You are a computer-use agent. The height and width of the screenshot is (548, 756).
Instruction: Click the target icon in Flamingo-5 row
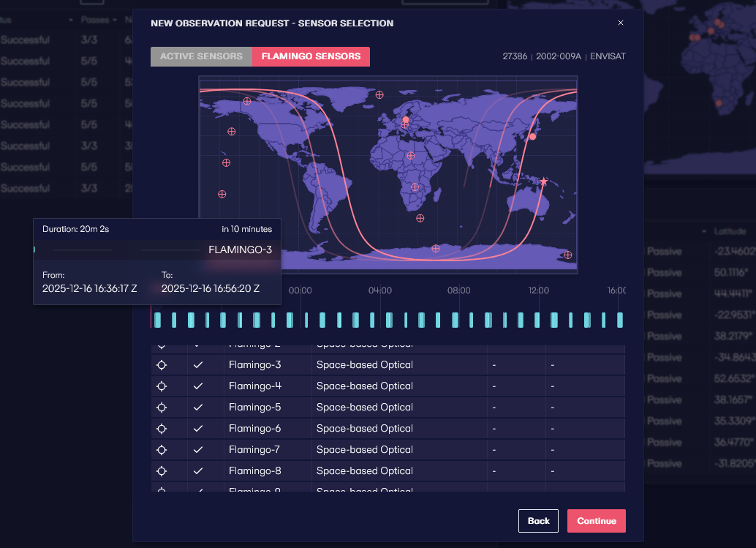[162, 408]
